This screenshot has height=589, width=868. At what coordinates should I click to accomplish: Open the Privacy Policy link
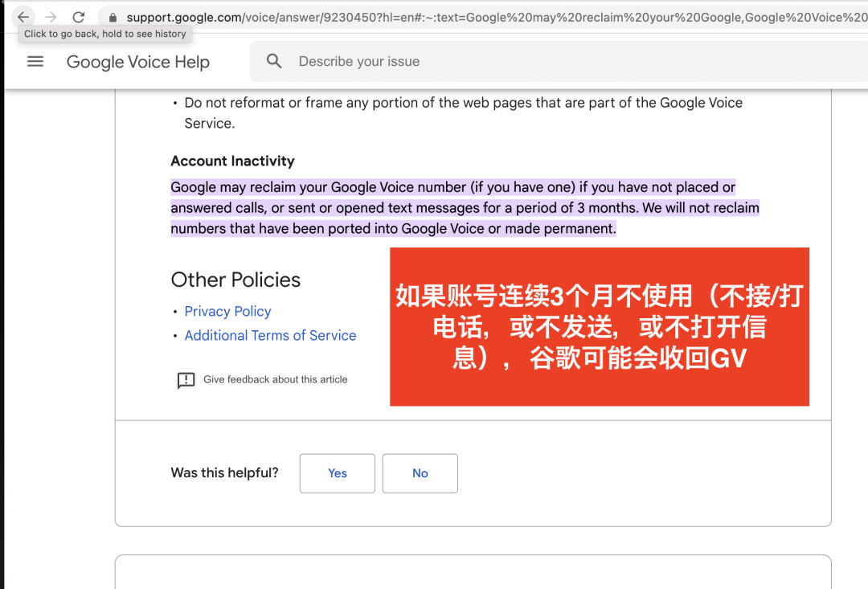pyautogui.click(x=227, y=311)
